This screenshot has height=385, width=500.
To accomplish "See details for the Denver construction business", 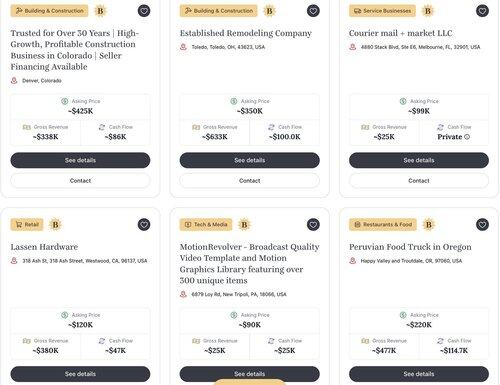I will point(80,160).
